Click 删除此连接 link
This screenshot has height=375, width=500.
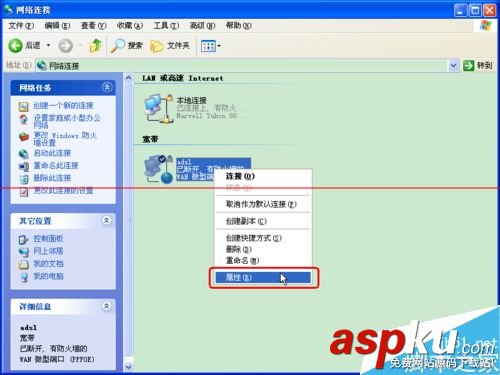52,178
